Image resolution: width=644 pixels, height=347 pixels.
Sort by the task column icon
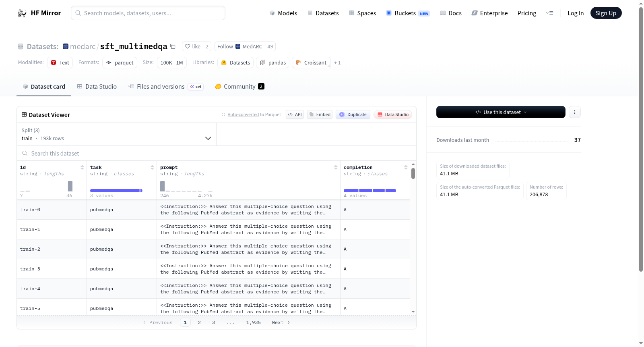(152, 167)
